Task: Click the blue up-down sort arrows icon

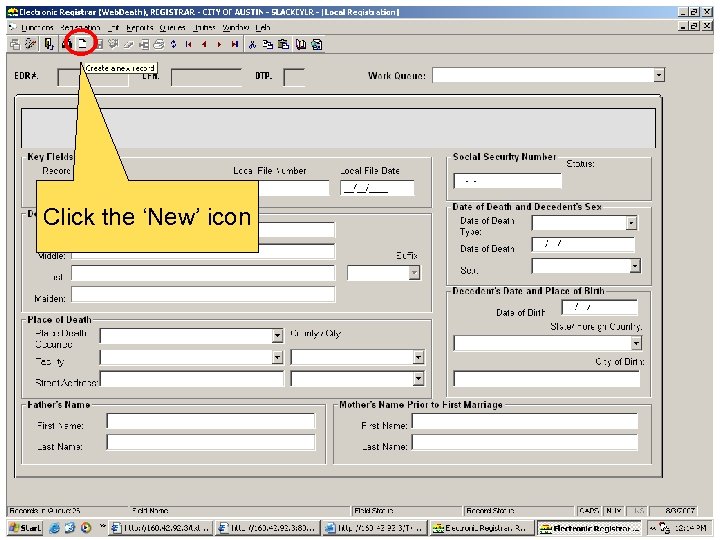Action: pos(173,44)
